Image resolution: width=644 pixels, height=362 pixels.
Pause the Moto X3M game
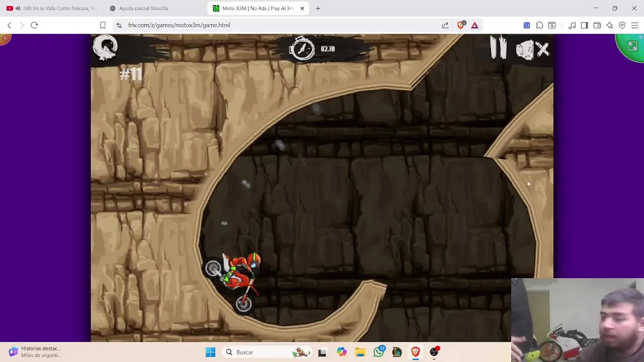(x=499, y=48)
